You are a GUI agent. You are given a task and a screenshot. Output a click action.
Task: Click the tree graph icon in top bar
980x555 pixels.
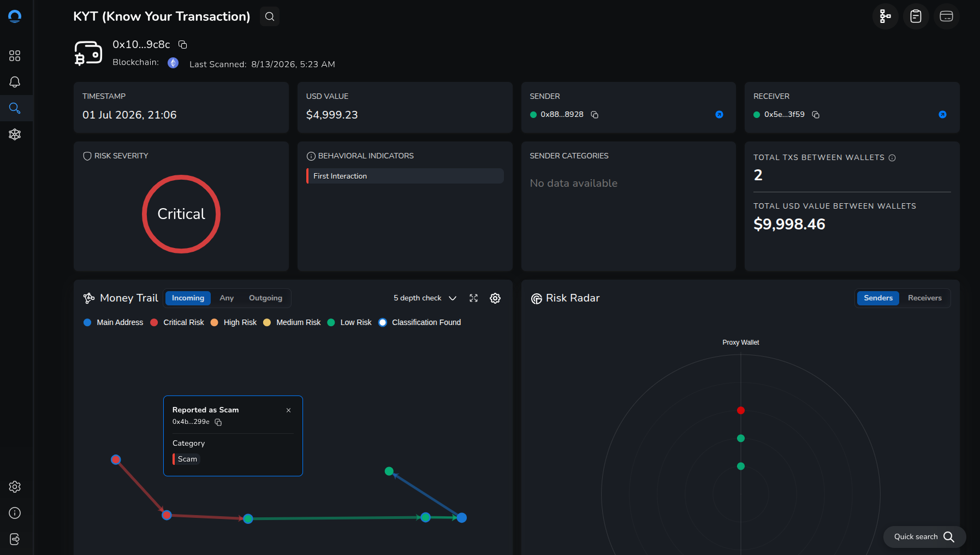click(885, 16)
